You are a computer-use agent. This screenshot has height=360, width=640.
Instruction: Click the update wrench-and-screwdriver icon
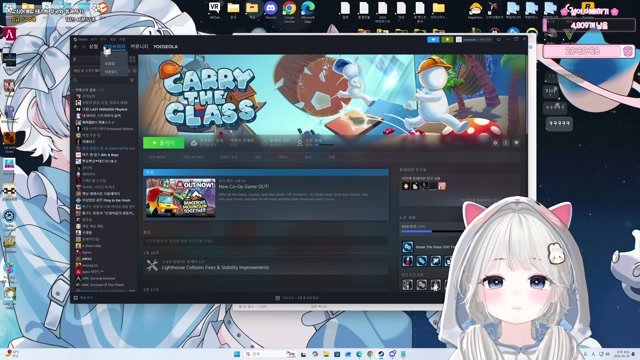pyautogui.click(x=152, y=265)
